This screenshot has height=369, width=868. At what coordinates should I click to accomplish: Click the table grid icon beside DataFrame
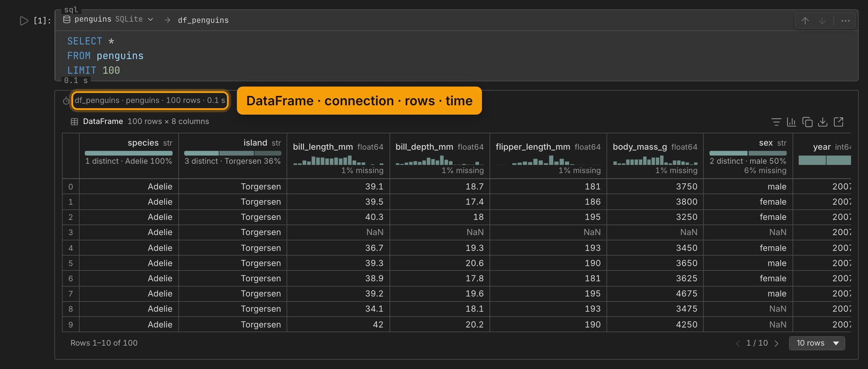coord(75,122)
